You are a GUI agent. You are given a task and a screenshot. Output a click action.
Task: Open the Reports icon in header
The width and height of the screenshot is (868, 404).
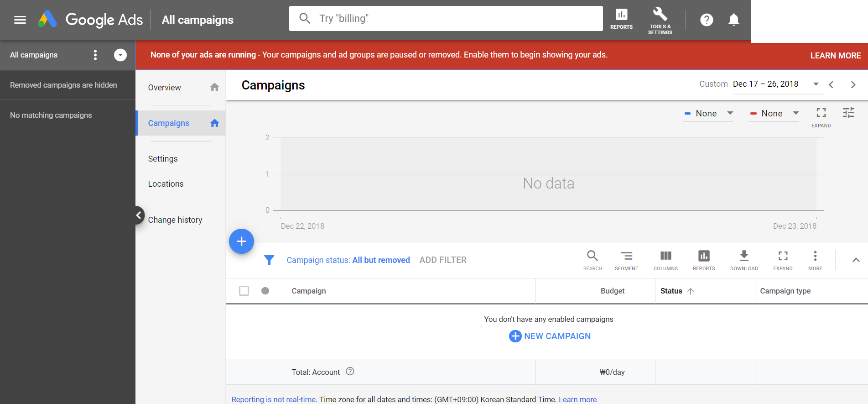tap(621, 19)
